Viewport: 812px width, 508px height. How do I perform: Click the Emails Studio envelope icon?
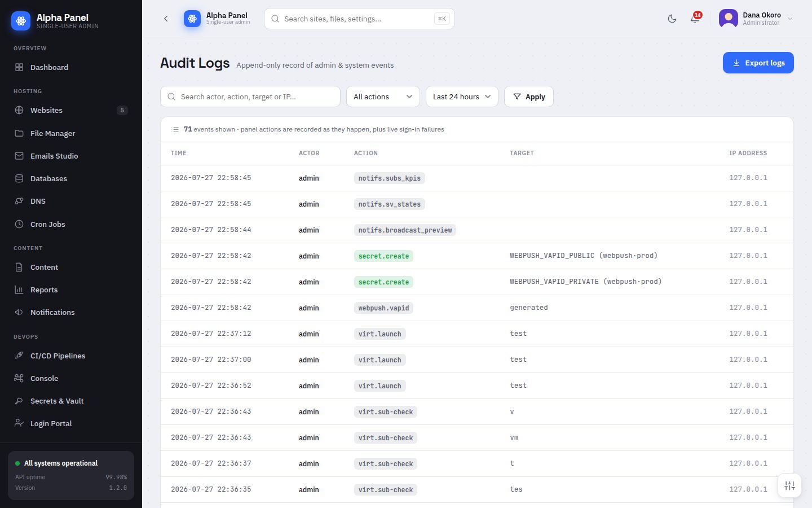(x=19, y=156)
